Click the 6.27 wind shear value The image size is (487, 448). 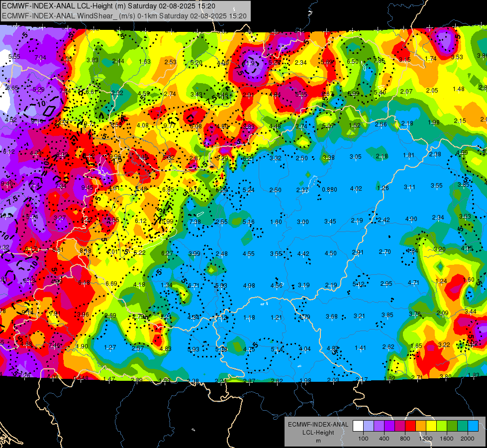point(167,253)
